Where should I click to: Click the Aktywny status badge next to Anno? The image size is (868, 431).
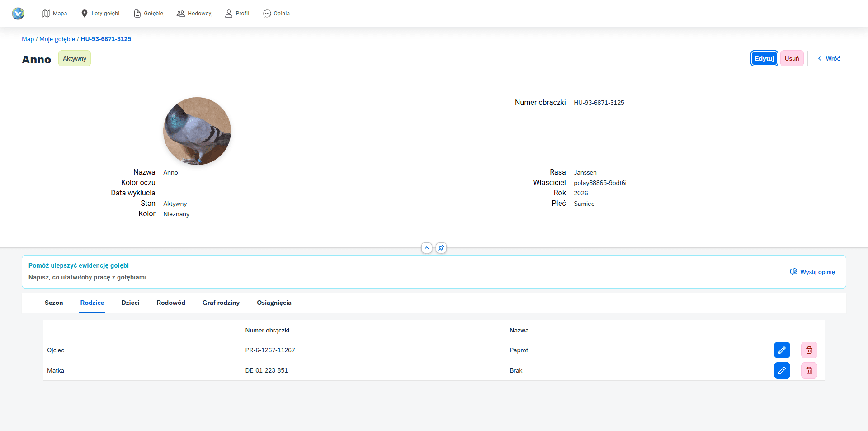(75, 58)
